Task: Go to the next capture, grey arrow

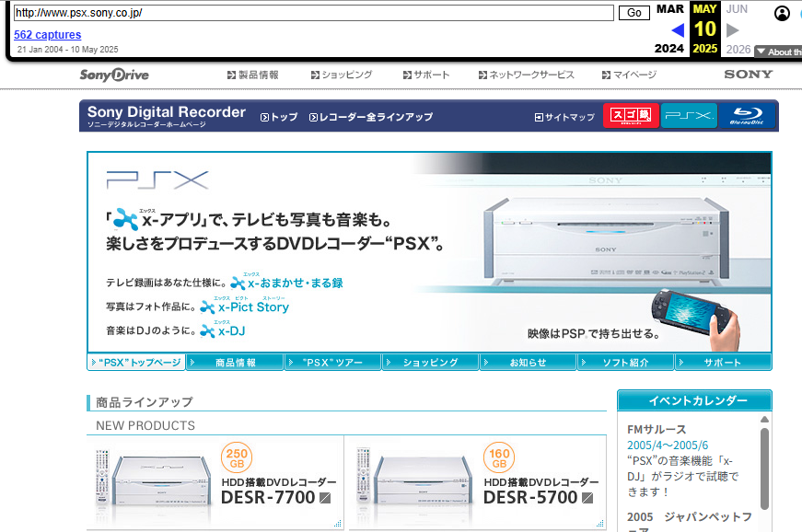Action: (x=732, y=30)
